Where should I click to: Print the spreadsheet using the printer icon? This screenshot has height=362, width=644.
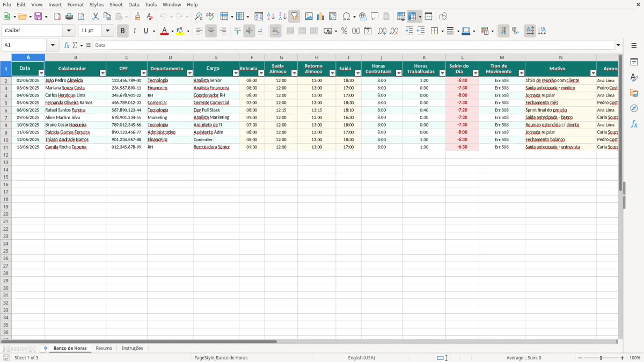(69, 17)
